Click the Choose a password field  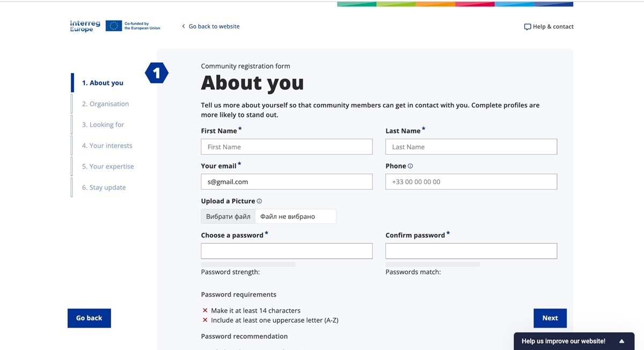[287, 251]
